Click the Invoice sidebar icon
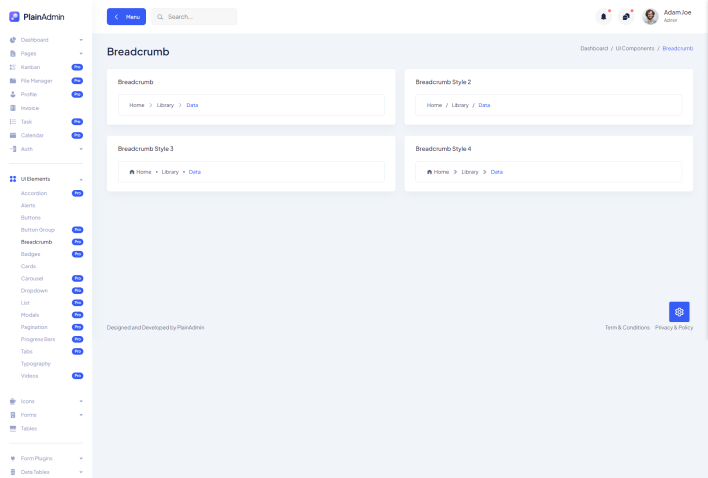This screenshot has height=478, width=708. [x=12, y=108]
